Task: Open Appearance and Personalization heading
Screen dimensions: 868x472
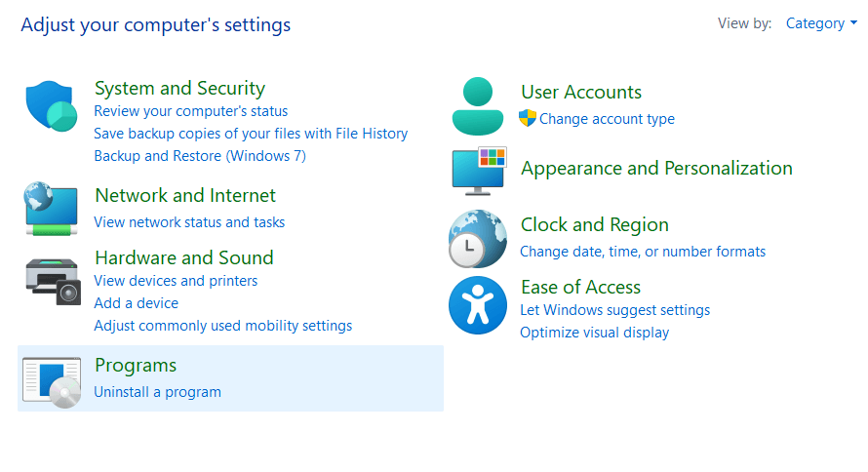Action: click(656, 168)
